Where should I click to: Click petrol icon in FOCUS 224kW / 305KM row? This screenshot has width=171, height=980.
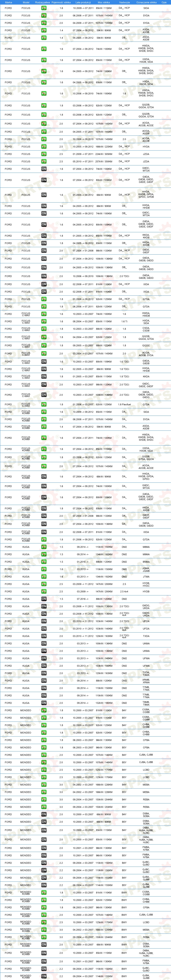point(44,154)
